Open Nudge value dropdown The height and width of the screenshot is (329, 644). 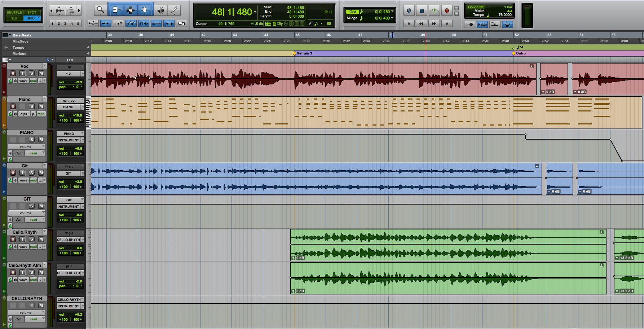[392, 18]
